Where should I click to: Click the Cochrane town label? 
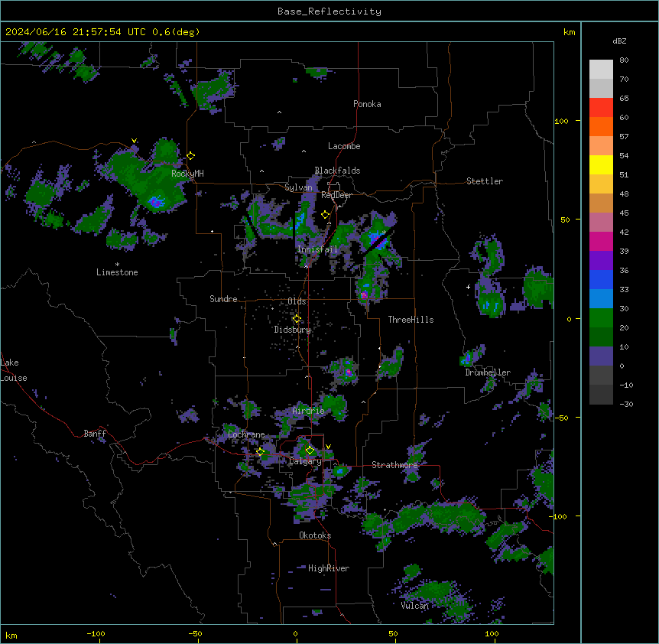tap(246, 434)
